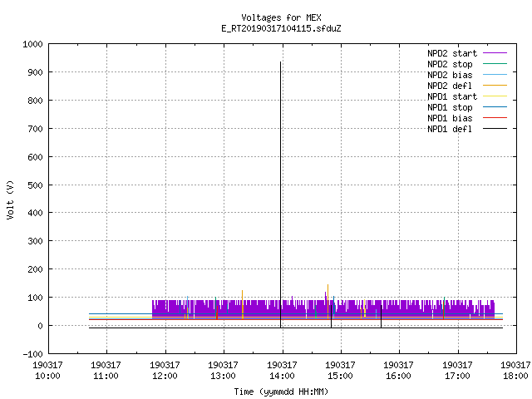Click the y-axis label 'Volt (V)'
The image size is (532, 399).
pyautogui.click(x=10, y=199)
